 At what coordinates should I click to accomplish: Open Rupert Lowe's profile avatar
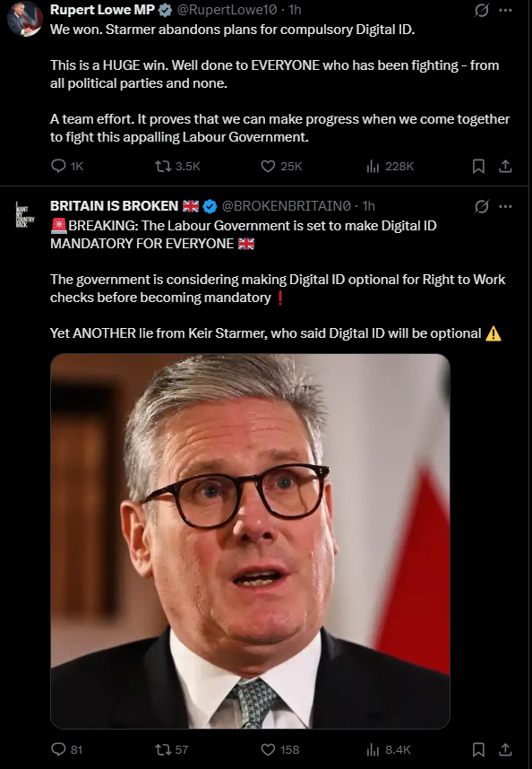pos(24,19)
